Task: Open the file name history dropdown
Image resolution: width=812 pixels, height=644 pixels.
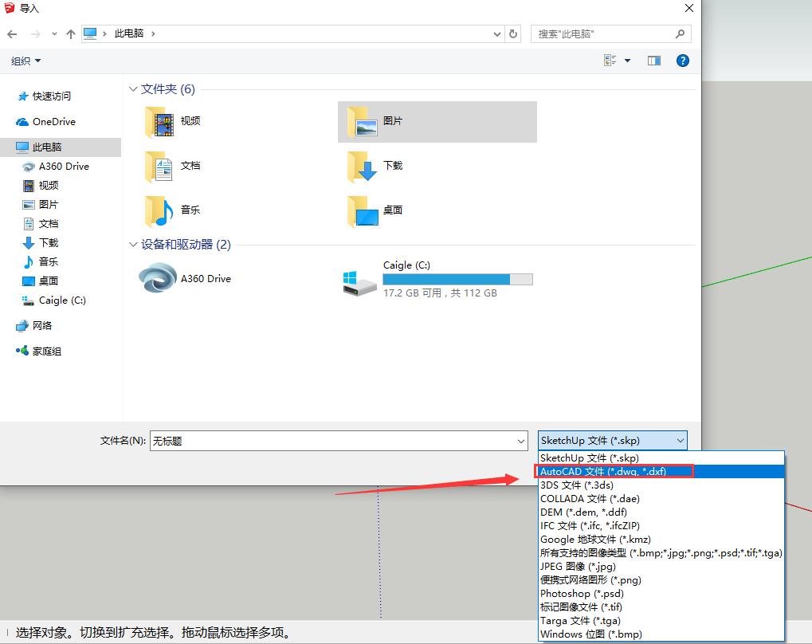Action: coord(521,441)
